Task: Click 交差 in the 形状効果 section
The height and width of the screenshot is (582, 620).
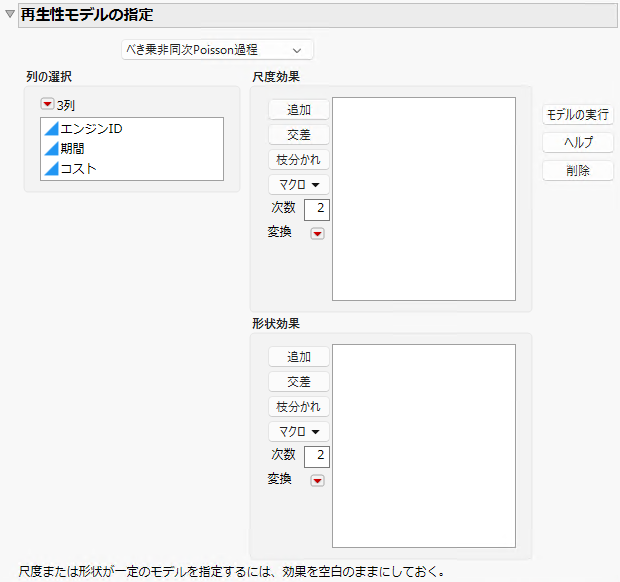Action: pyautogui.click(x=299, y=382)
